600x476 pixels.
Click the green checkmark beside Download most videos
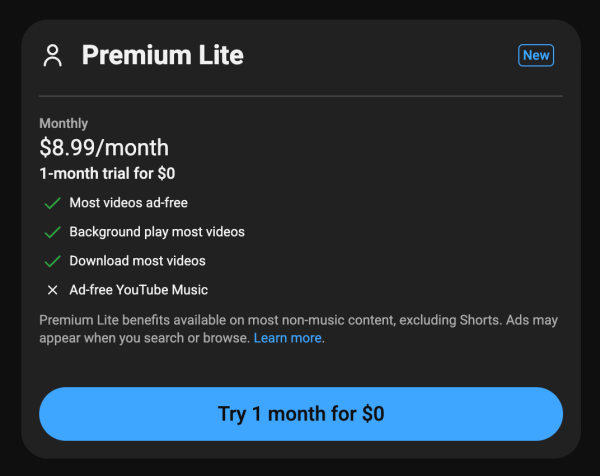(x=52, y=261)
